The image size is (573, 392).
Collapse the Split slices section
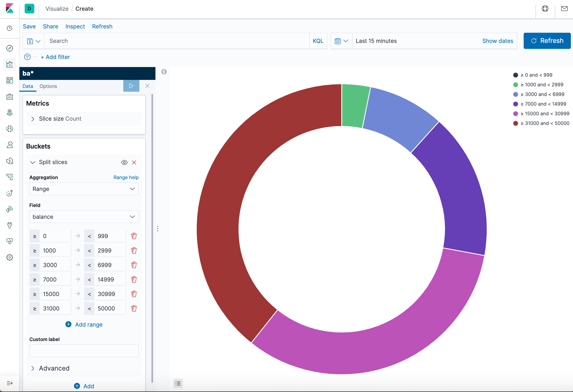(33, 162)
